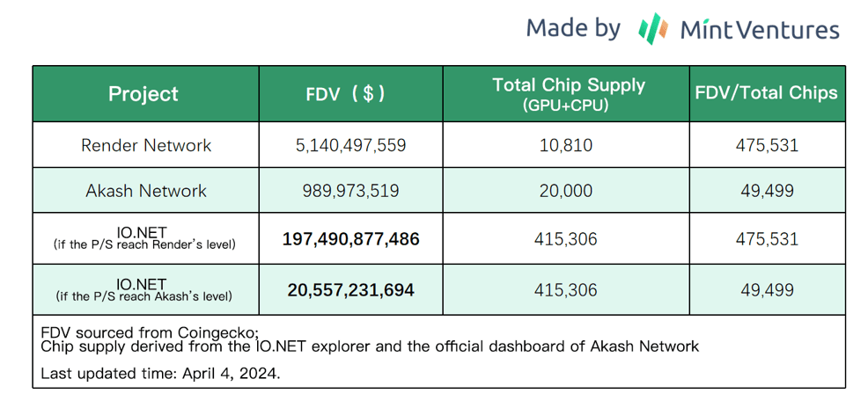
Task: Click Render Network FDV value 5,140,497,559
Action: pos(350,145)
